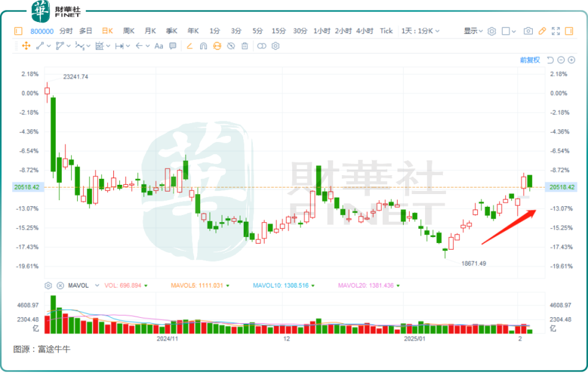
Task: Switch to the 周K tab
Action: pyautogui.click(x=129, y=31)
